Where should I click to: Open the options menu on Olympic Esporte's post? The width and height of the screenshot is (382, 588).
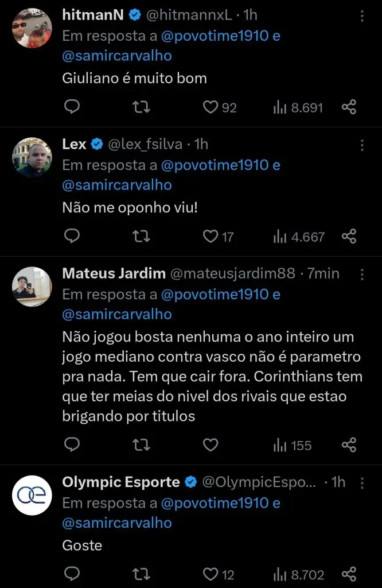tap(362, 482)
